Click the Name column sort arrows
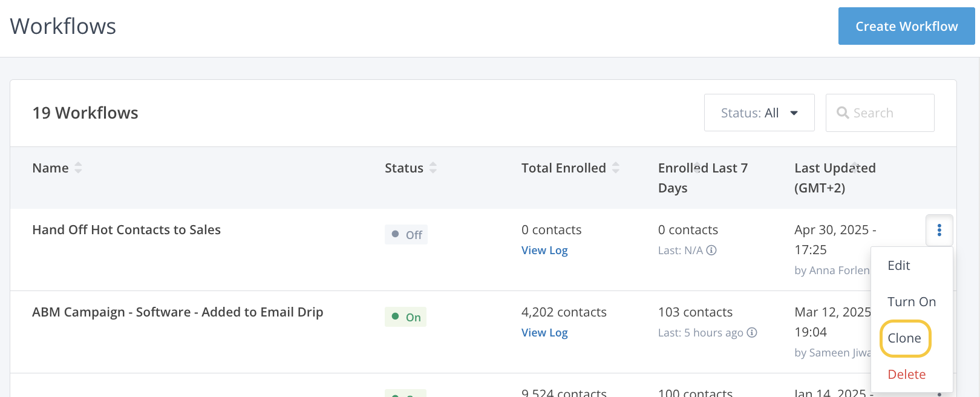Viewport: 980px width, 397px height. point(78,168)
